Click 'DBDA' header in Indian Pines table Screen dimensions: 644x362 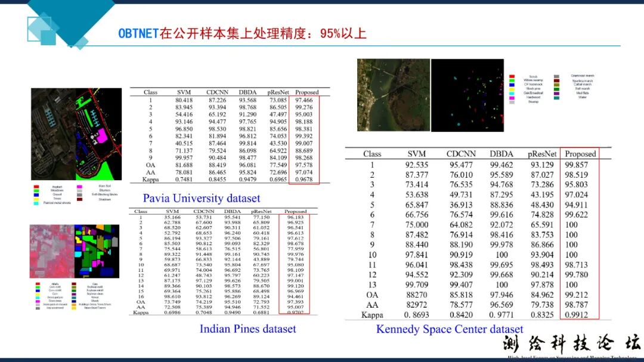pyautogui.click(x=233, y=211)
